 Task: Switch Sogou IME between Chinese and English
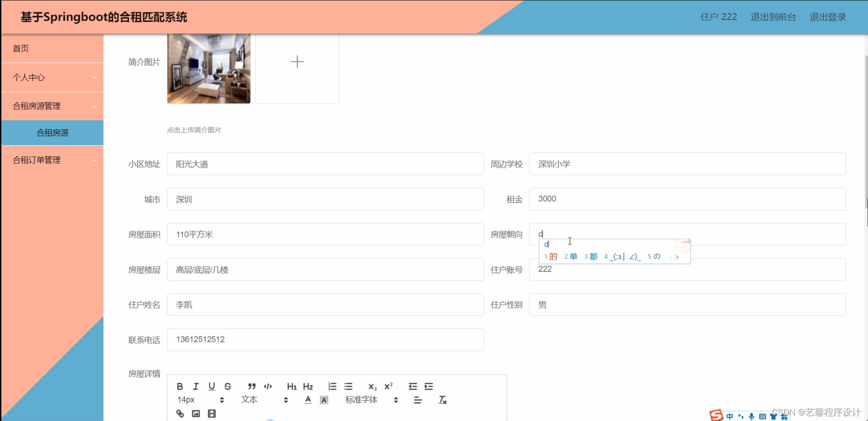coord(730,416)
